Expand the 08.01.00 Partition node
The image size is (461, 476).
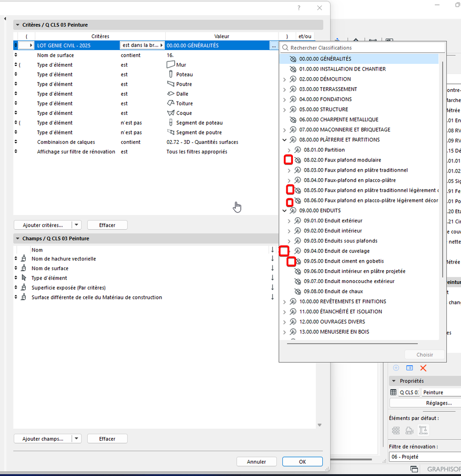(x=289, y=150)
